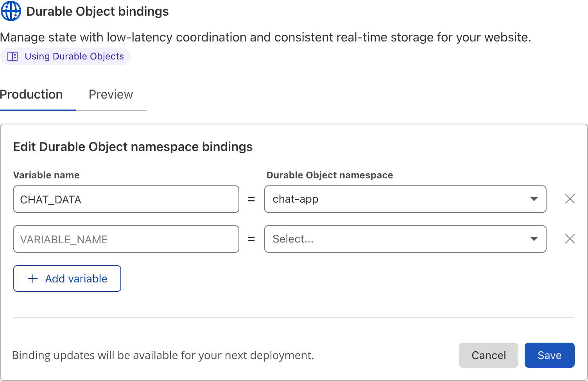Screen dimensions: 588x381
Task: Switch to the Preview tab
Action: (x=111, y=94)
